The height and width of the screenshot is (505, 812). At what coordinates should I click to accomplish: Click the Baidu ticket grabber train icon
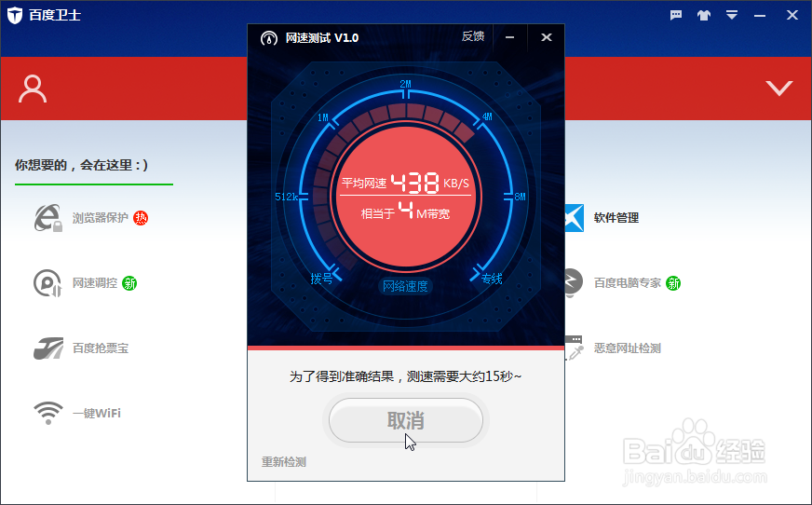tap(48, 348)
